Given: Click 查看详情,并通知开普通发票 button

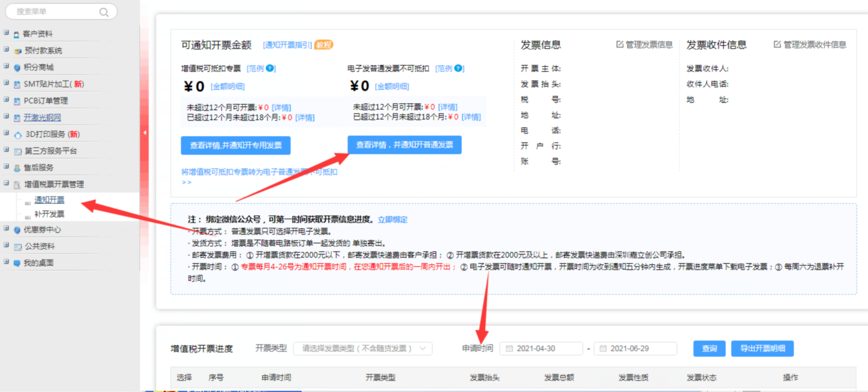Looking at the screenshot, I should click(x=404, y=145).
